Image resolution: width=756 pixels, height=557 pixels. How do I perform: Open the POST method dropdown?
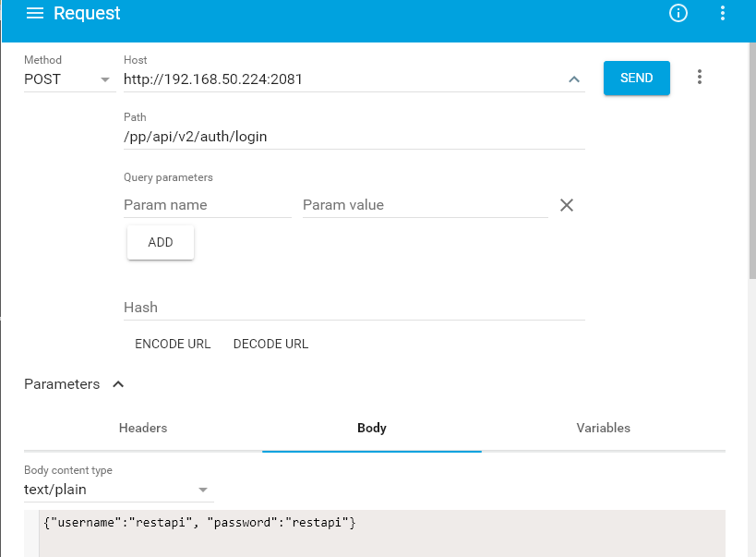pyautogui.click(x=70, y=79)
